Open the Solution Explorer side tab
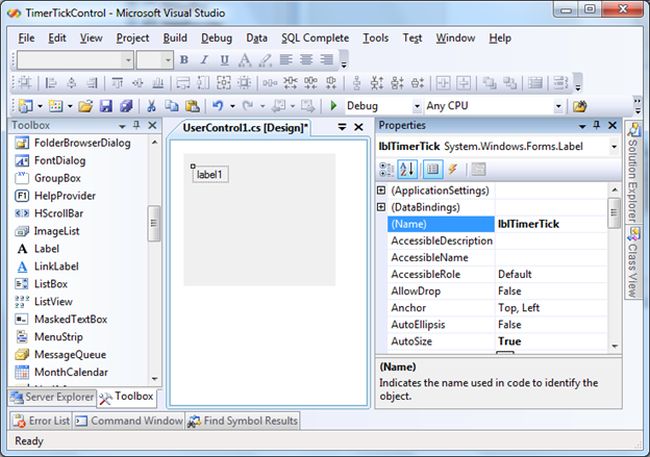This screenshot has height=457, width=650. point(633,173)
